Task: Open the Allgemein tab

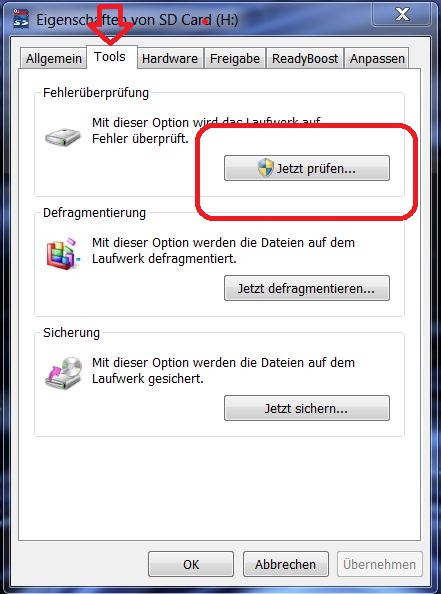Action: [53, 59]
